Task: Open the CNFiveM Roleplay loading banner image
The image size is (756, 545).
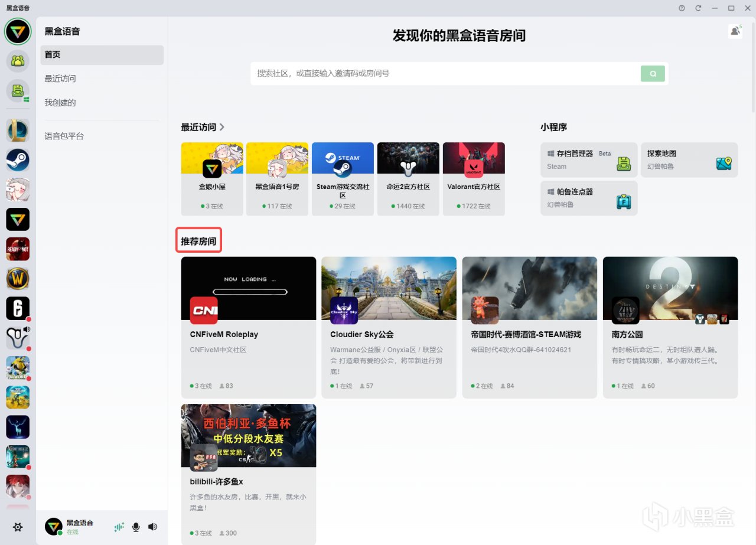Action: [249, 288]
